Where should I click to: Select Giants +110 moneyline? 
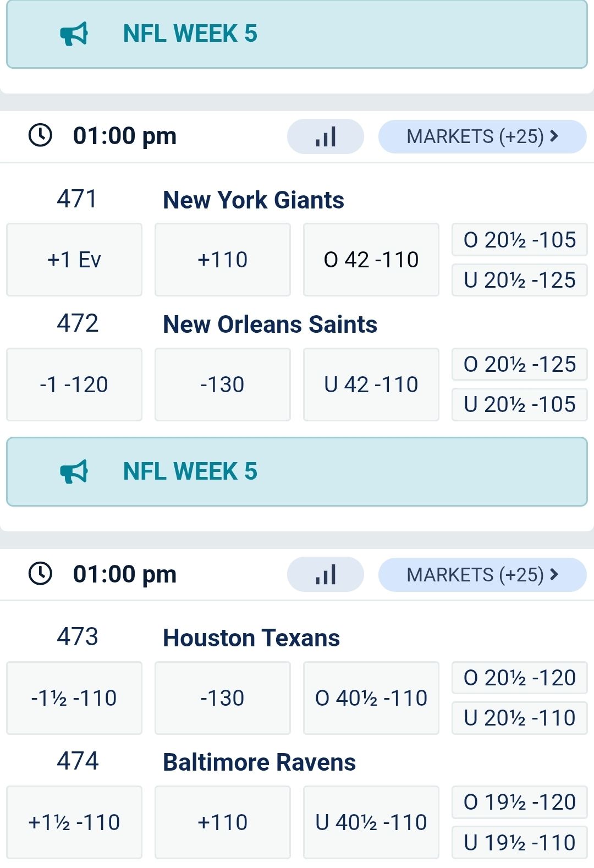222,260
